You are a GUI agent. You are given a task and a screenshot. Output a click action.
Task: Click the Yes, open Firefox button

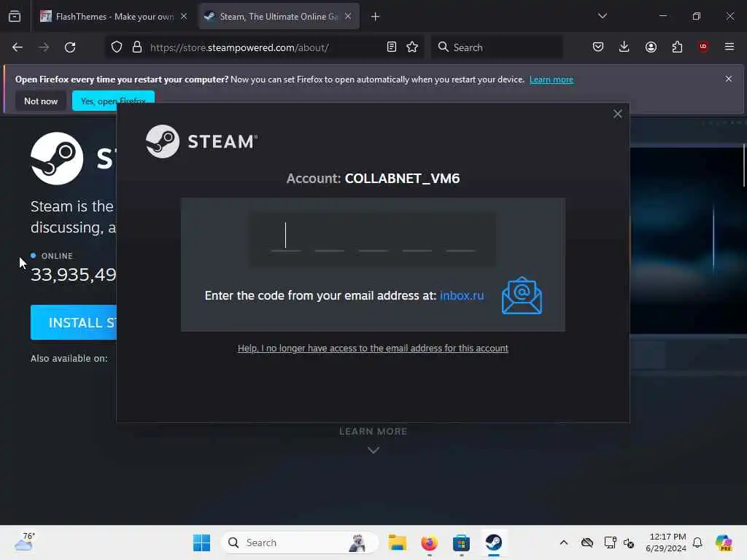[113, 101]
